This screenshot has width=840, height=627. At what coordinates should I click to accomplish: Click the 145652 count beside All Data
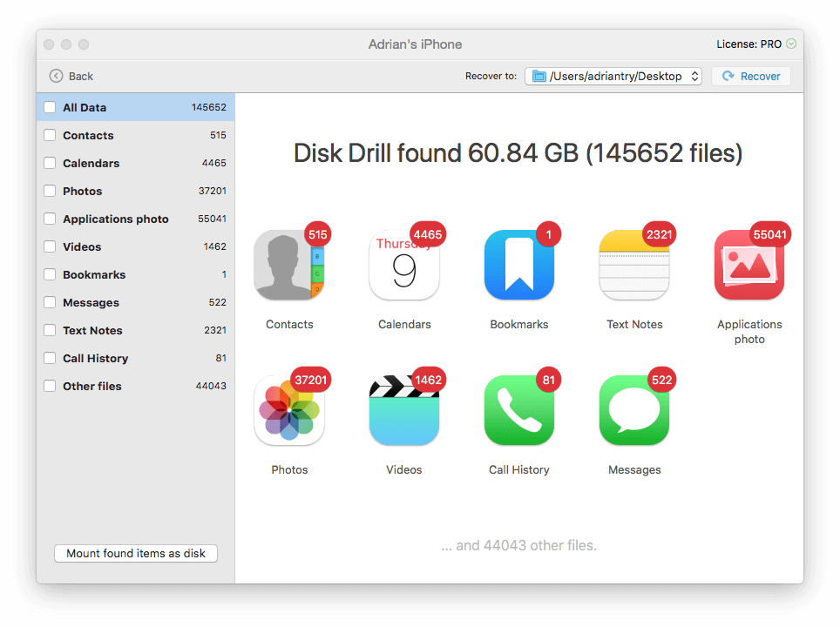point(209,107)
